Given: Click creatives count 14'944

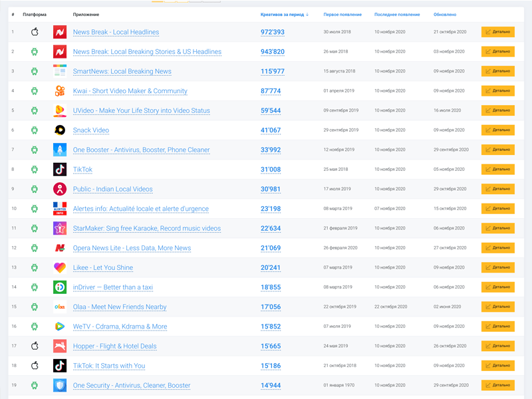Looking at the screenshot, I should pyautogui.click(x=271, y=386).
